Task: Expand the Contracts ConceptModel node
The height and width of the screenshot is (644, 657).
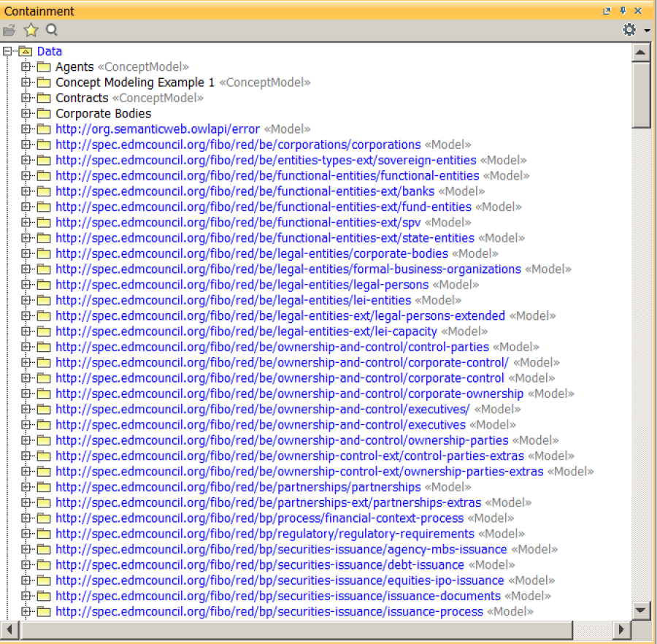Action: point(26,98)
